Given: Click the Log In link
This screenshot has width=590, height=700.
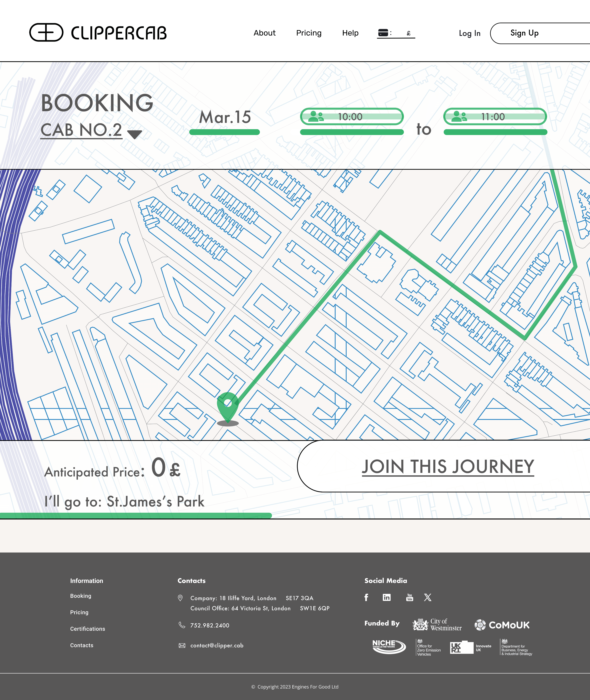Looking at the screenshot, I should 470,33.
